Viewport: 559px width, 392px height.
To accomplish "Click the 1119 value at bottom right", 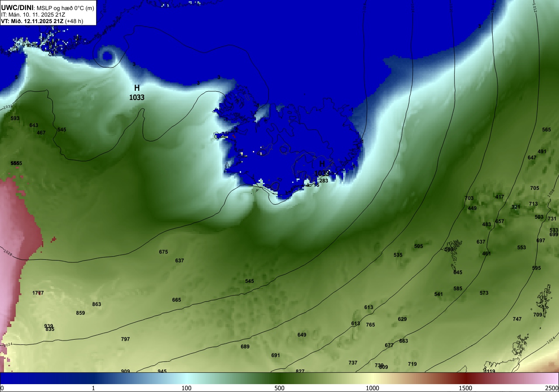I will (x=490, y=371).
